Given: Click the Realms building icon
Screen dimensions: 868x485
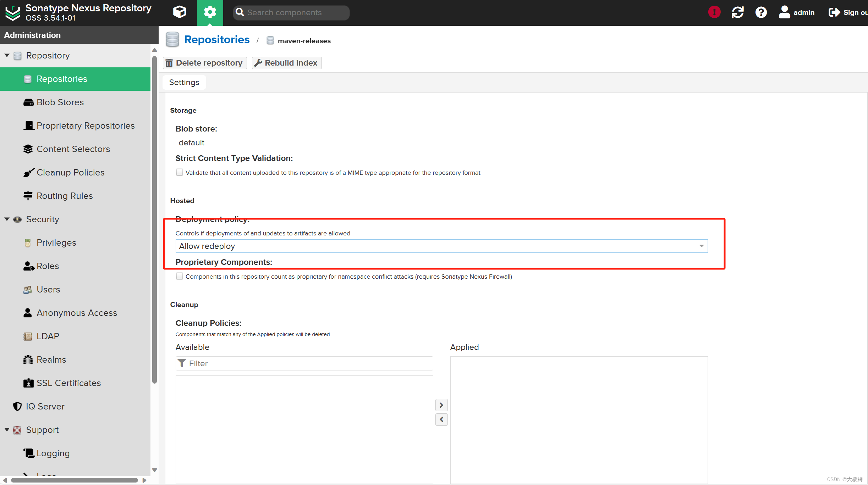Looking at the screenshot, I should point(28,359).
